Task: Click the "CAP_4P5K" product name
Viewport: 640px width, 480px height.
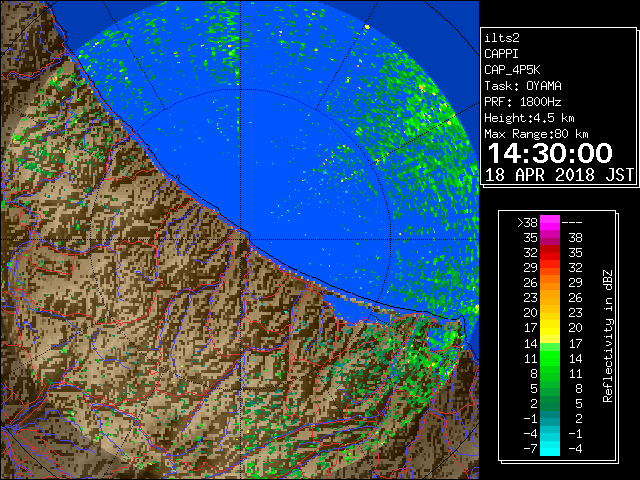Action: point(512,70)
